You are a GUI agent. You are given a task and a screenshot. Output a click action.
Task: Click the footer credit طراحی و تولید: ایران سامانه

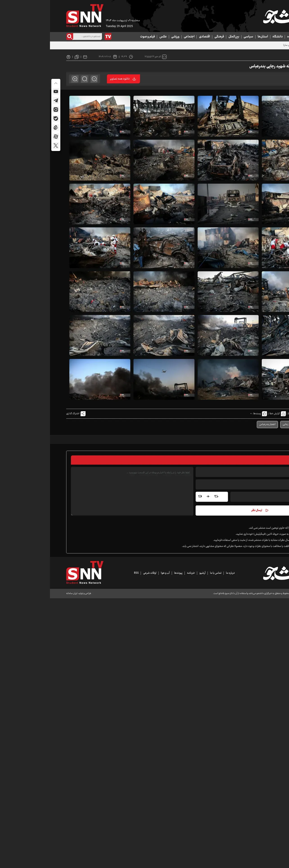78,593
